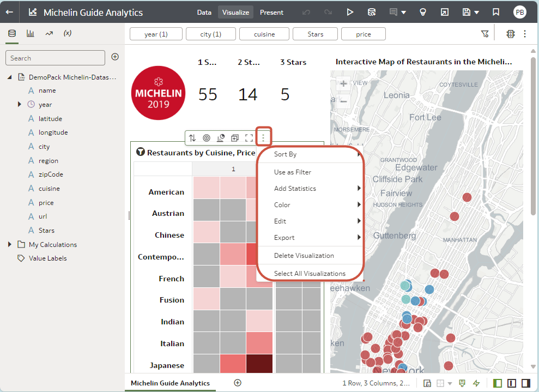Image resolution: width=539 pixels, height=392 pixels.
Task: Click the auto-apply lightning bolt icon
Action: [476, 383]
